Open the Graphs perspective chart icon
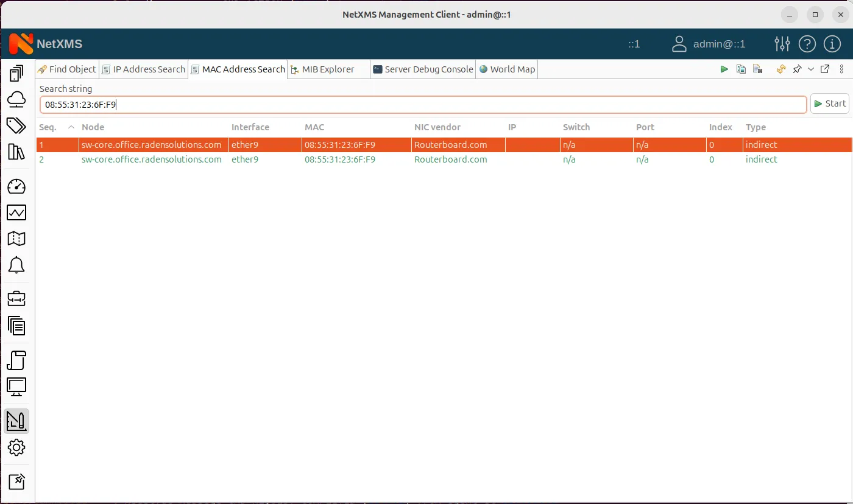Viewport: 853px width, 504px height. 16,212
